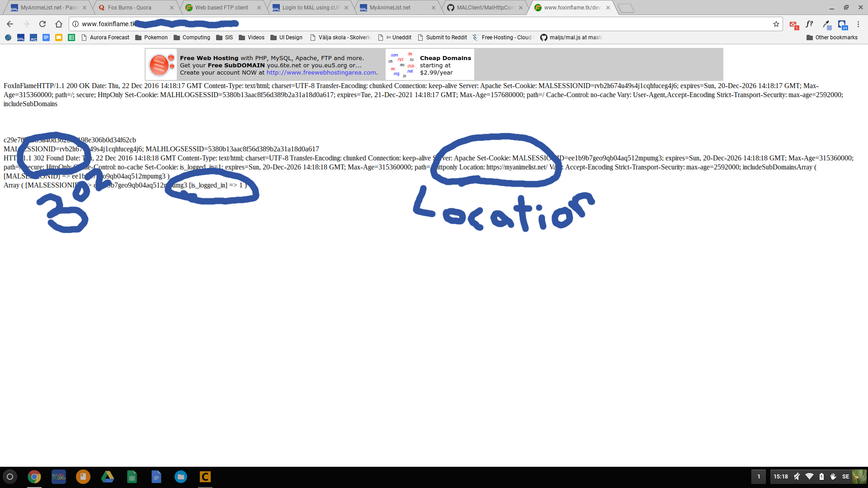Open the Google Drive app on the shelf
The height and width of the screenshot is (488, 868).
107,477
